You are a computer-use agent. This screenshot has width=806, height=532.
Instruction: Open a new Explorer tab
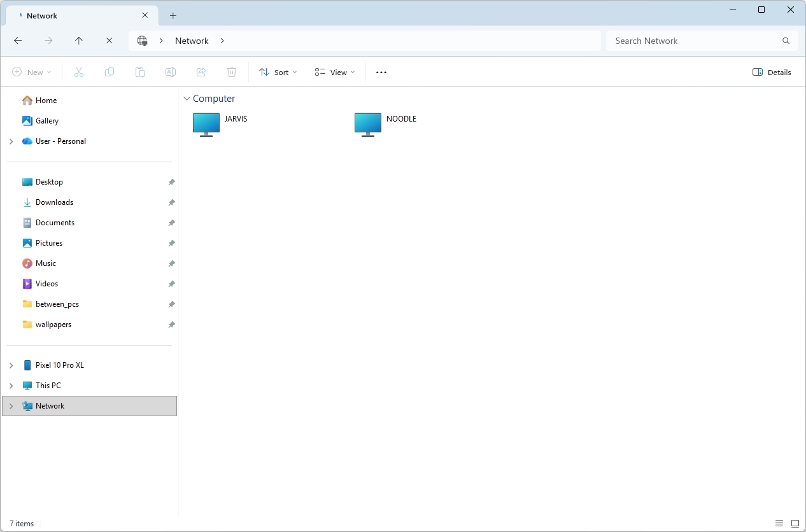pos(173,15)
